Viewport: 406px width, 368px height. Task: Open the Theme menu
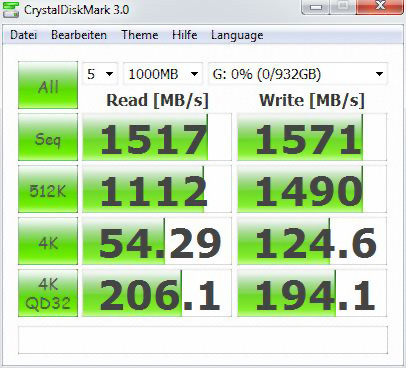(139, 35)
